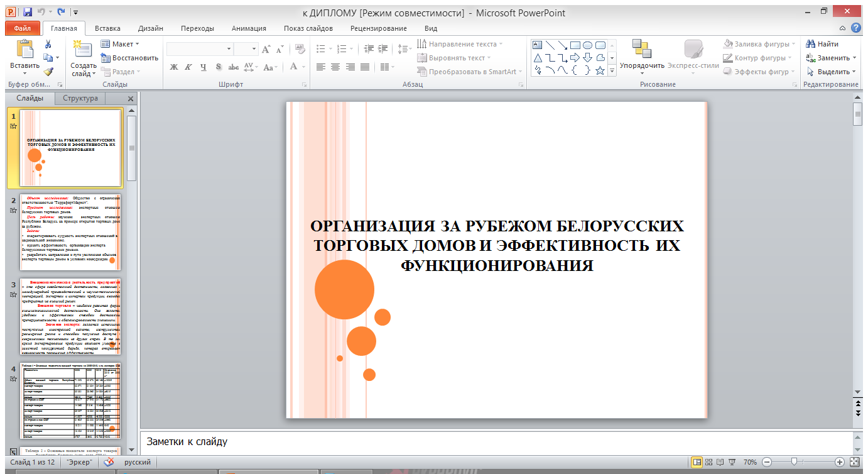Viewport: 868px width, 474px height.
Task: Open the Файл tab
Action: [23, 28]
